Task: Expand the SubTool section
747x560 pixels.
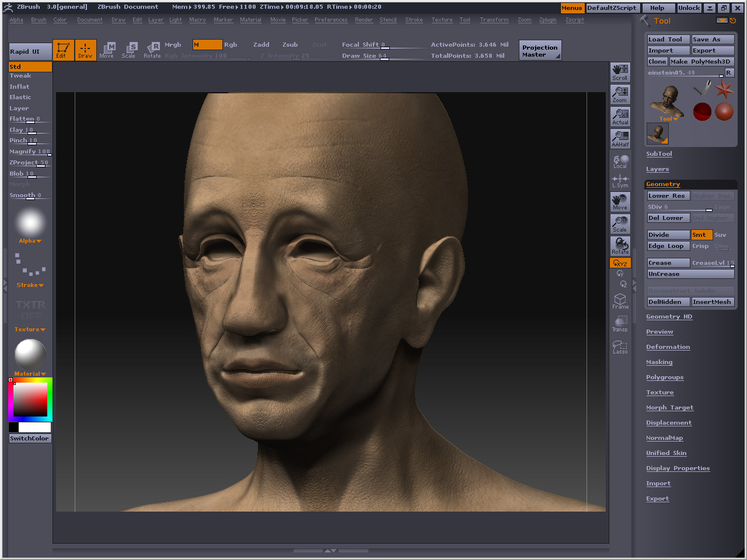Action: point(659,154)
